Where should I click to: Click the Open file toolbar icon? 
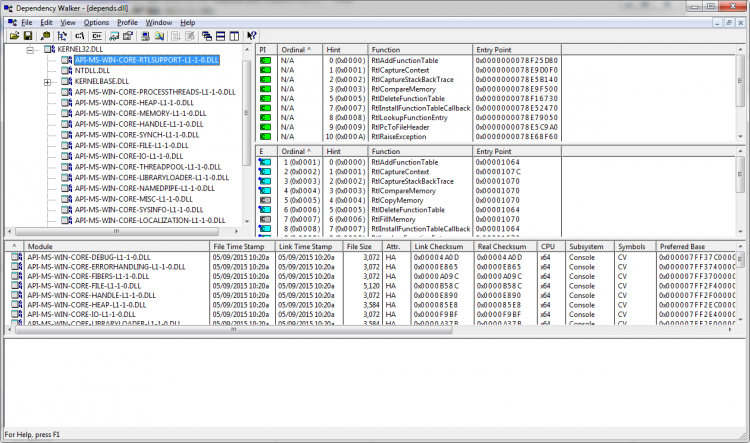pos(14,36)
